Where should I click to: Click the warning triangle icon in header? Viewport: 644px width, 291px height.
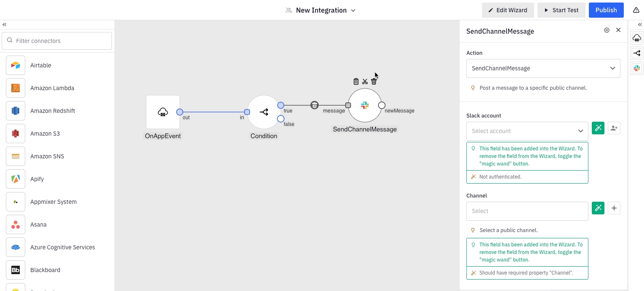(x=636, y=10)
